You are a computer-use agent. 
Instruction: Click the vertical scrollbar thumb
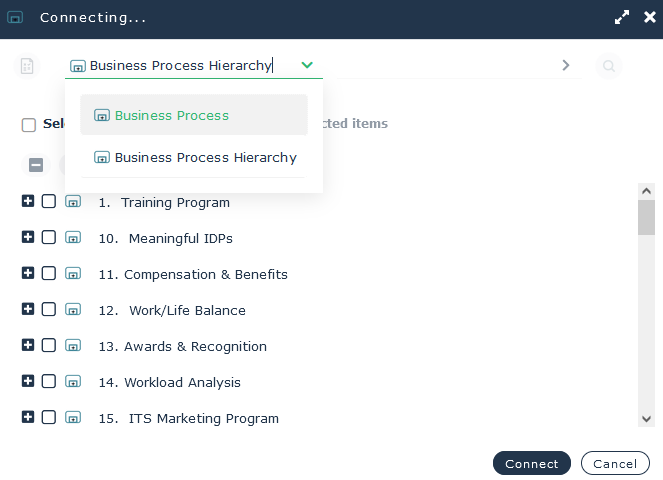point(646,217)
